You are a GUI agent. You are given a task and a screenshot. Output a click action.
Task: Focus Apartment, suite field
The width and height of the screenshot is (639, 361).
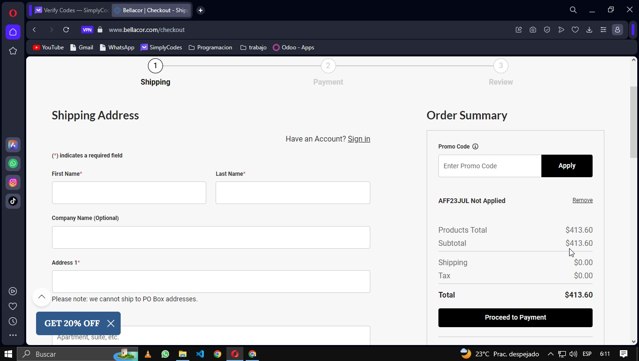[211, 335]
